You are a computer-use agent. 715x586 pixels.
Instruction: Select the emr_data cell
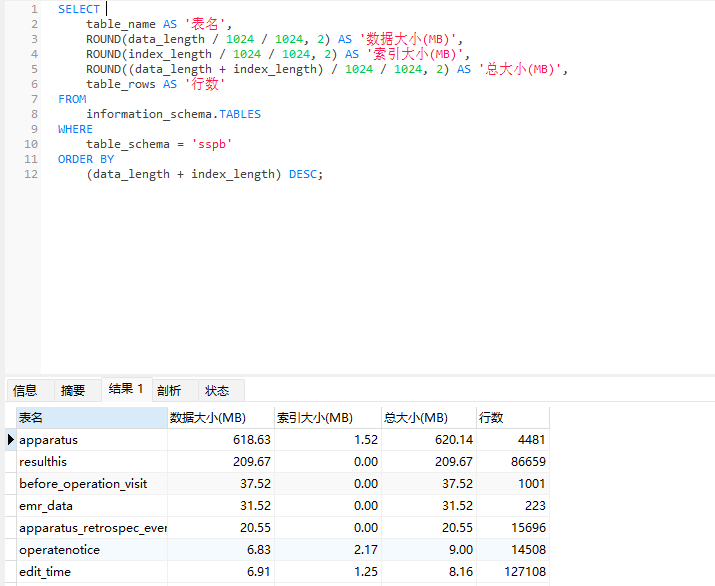[x=92, y=506]
